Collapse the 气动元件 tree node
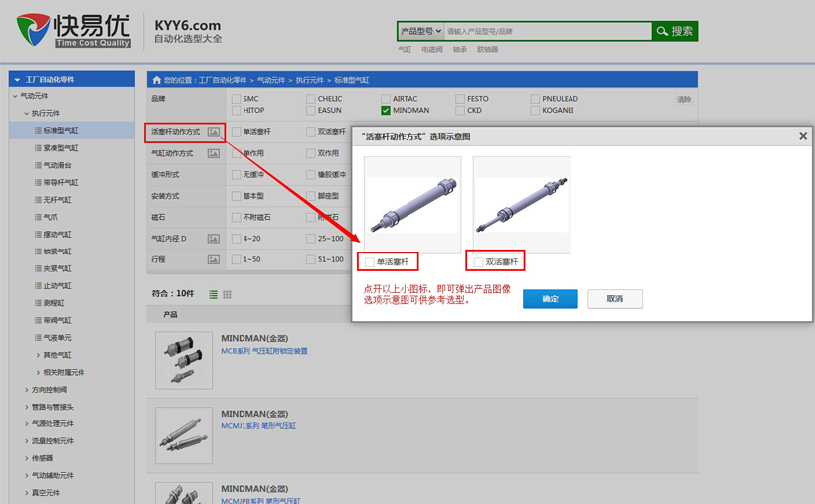Viewport: 815px width, 504px height. pyautogui.click(x=15, y=96)
